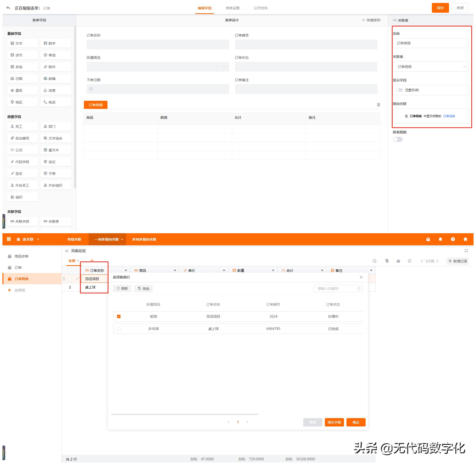Click the 订单名称 link under 双向关联
Viewport: 476px width, 465px height.
point(449,116)
